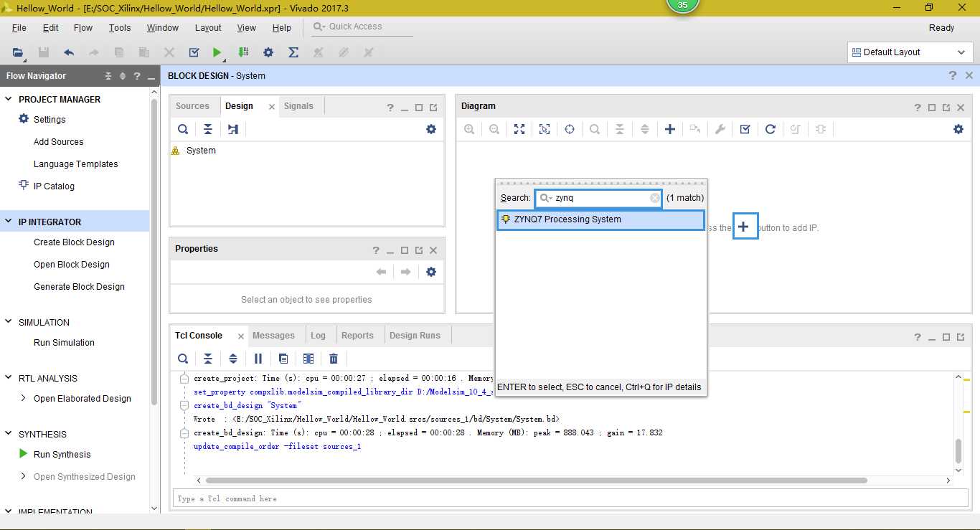Clear Tcl Console with trash icon
980x530 pixels.
coord(334,359)
